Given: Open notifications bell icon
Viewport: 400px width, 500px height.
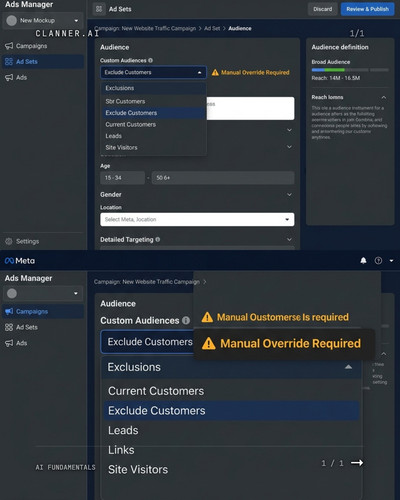Looking at the screenshot, I should (363, 261).
